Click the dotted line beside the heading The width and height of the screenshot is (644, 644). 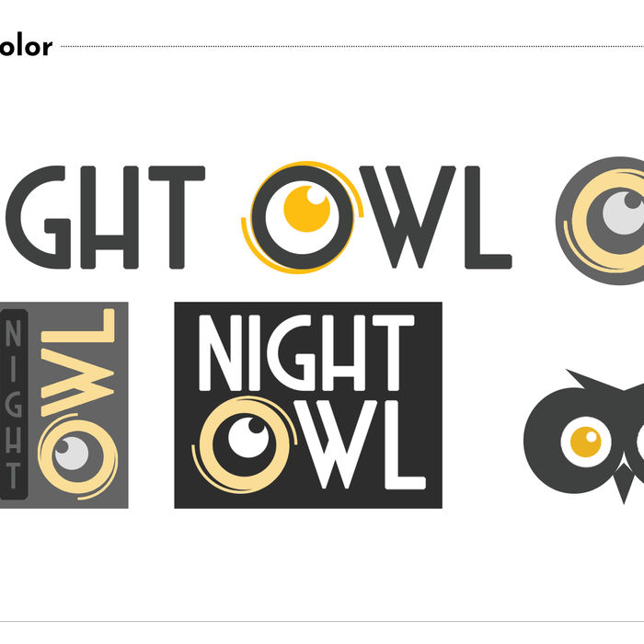click(x=352, y=46)
